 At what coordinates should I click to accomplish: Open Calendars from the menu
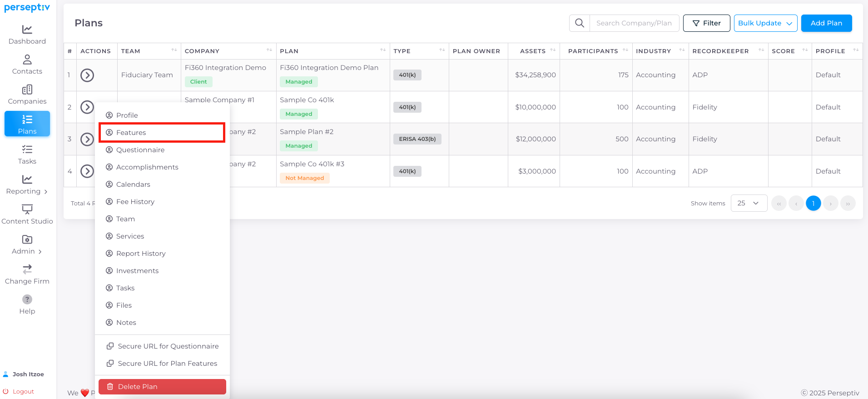tap(162, 185)
